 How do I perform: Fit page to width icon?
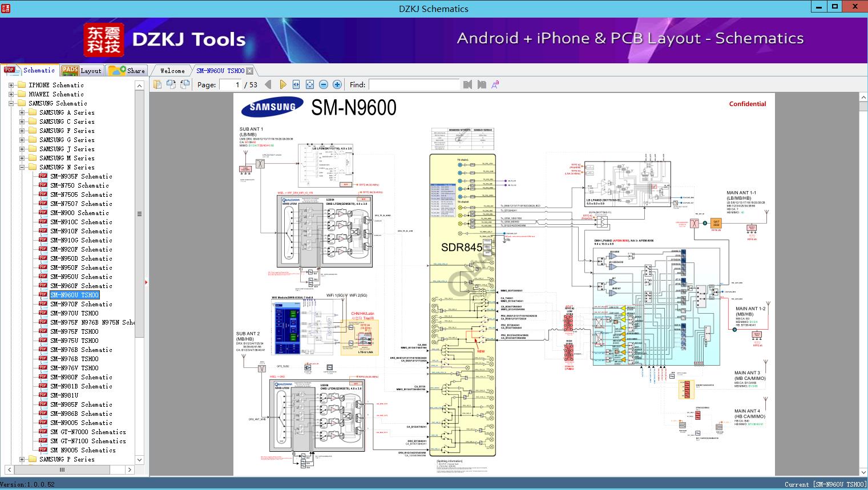(x=296, y=84)
